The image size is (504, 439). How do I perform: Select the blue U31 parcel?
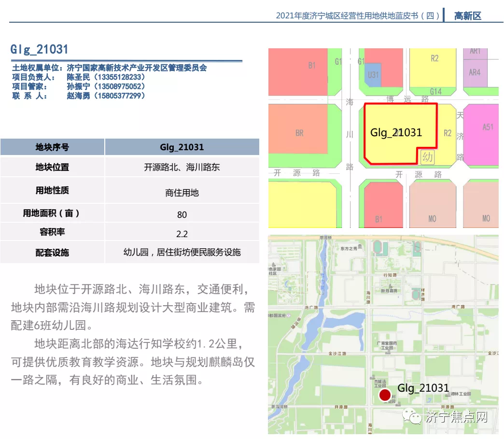click(x=373, y=75)
